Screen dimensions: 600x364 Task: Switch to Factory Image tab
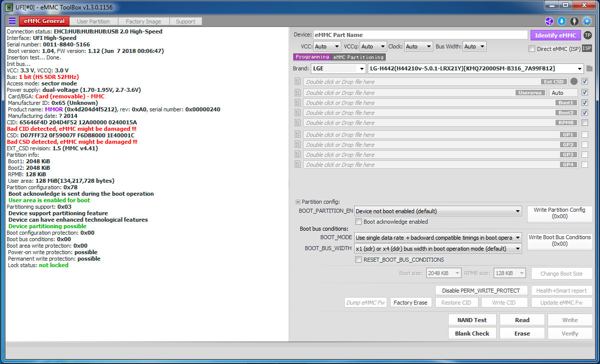click(x=143, y=21)
